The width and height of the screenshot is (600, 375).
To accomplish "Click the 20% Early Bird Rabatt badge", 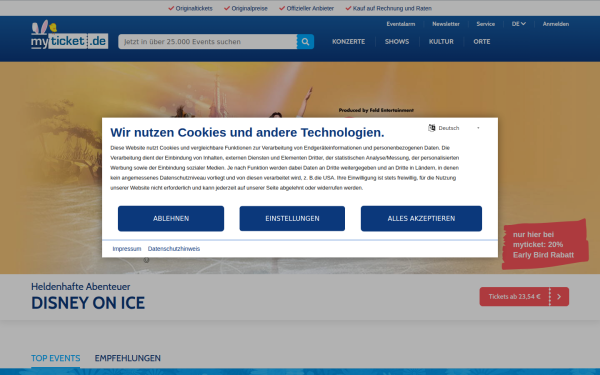I will 545,245.
